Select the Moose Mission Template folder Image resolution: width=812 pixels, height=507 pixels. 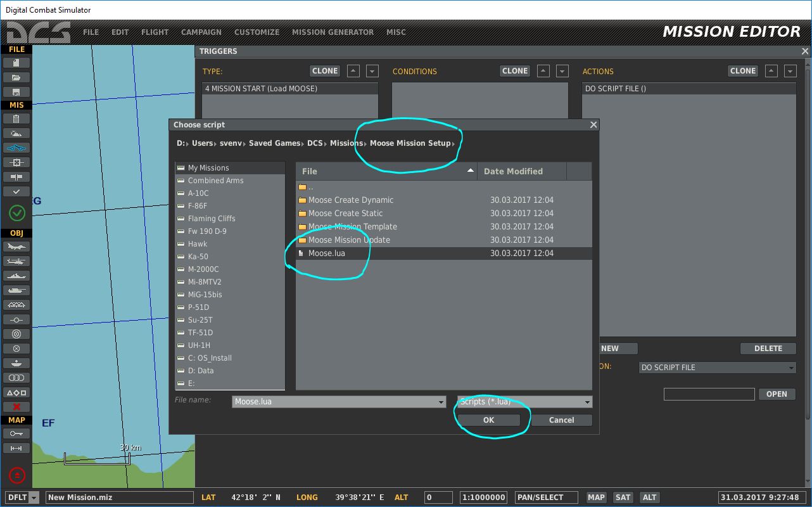point(352,227)
